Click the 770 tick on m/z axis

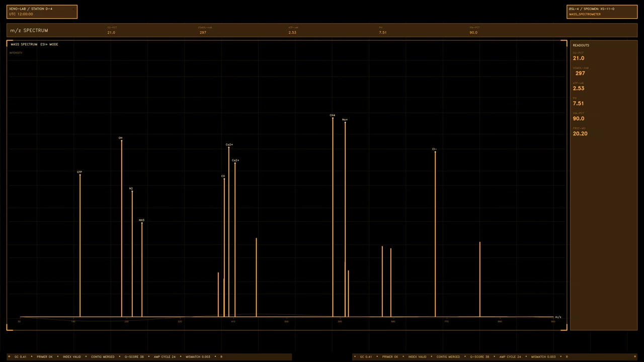[446, 321]
